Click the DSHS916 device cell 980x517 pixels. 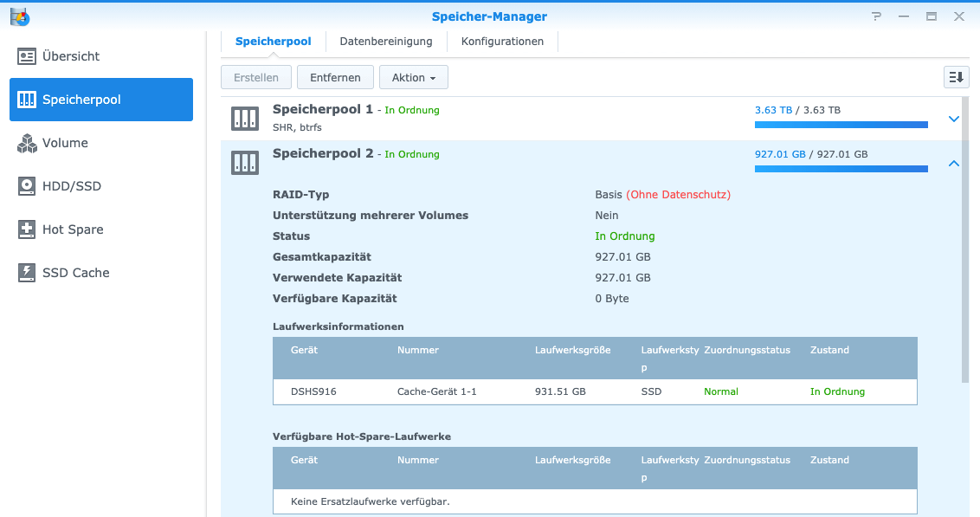(x=313, y=392)
